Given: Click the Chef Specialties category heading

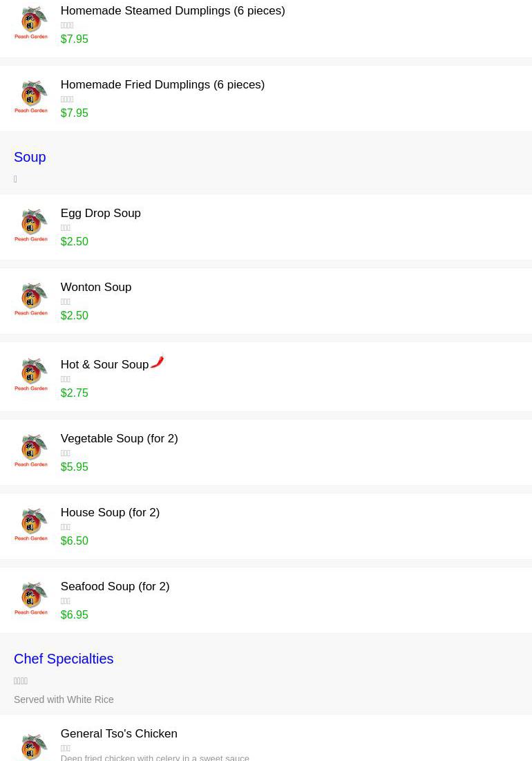Looking at the screenshot, I should tap(64, 659).
